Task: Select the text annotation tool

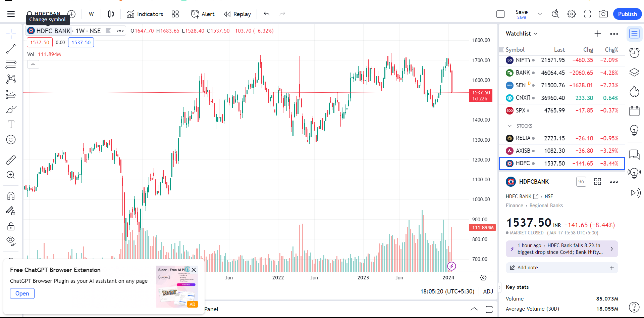Action: tap(11, 125)
